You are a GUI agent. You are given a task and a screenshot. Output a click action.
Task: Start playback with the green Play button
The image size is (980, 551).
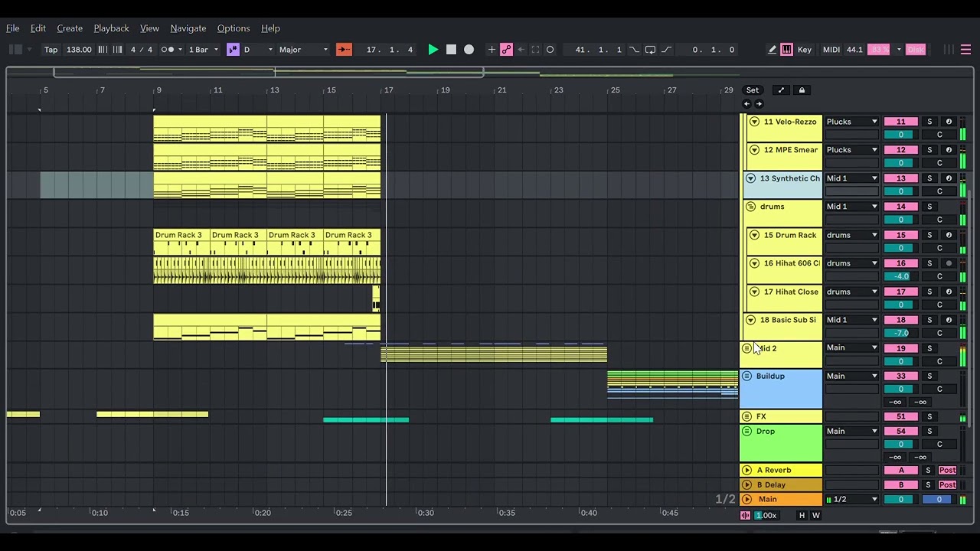433,50
